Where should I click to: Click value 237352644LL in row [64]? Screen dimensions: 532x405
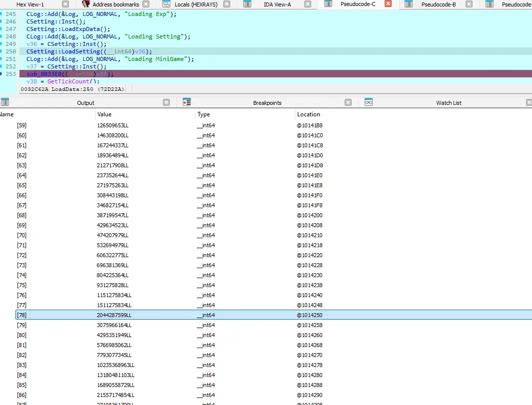pos(112,175)
